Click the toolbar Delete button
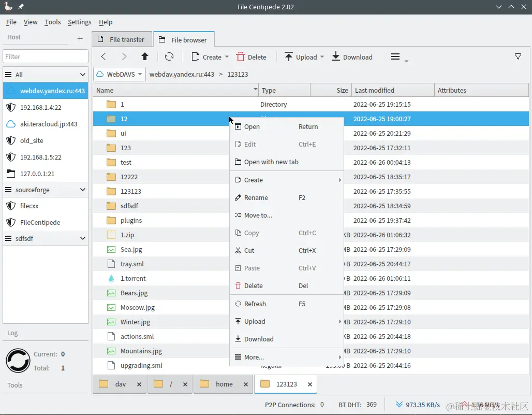Viewport: 532px width, 415px height. [x=252, y=57]
